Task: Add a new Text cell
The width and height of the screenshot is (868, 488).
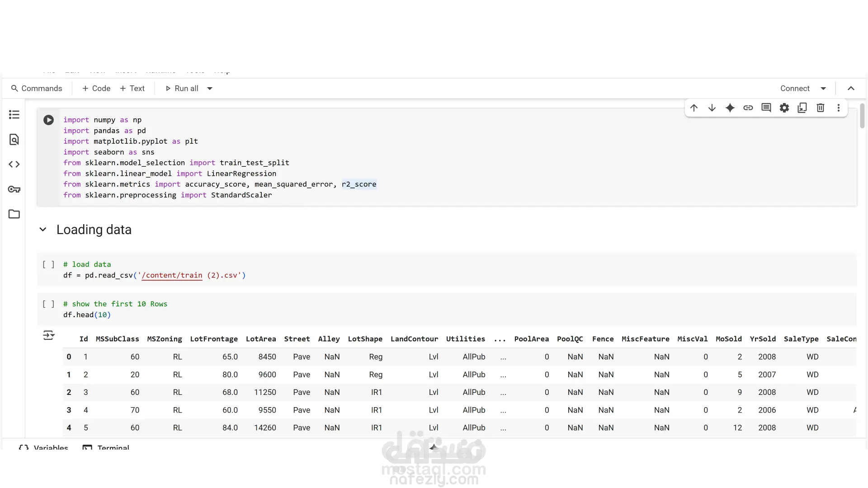Action: pyautogui.click(x=132, y=89)
